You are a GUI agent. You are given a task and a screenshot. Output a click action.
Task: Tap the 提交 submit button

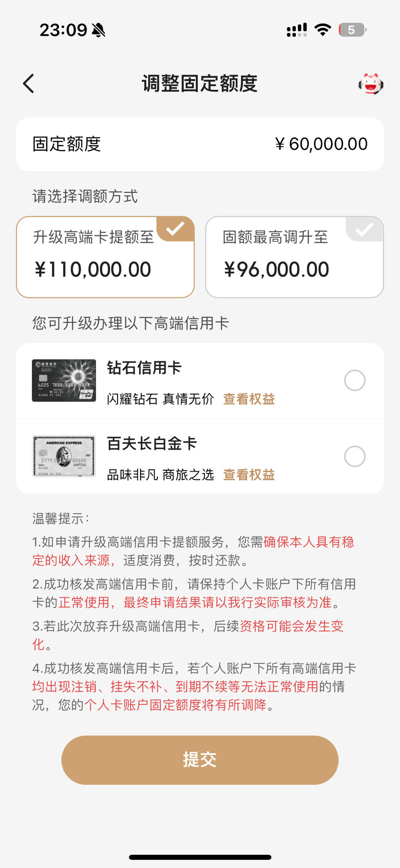pos(200,760)
